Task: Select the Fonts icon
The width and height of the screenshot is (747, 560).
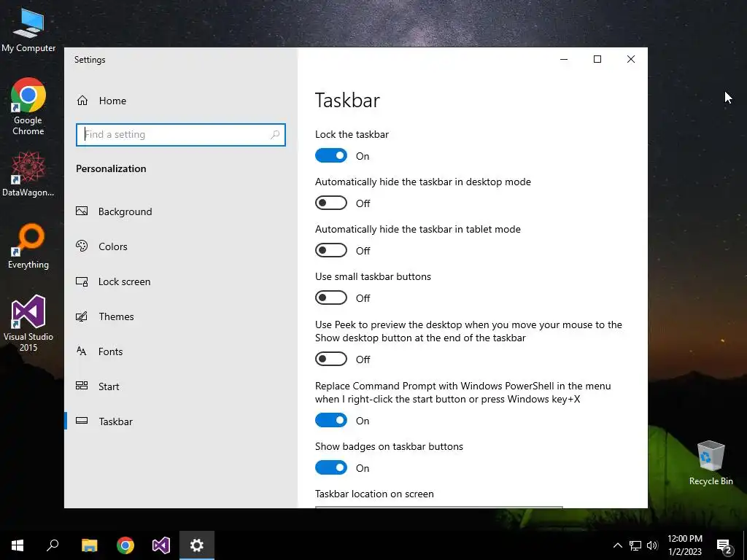Action: click(x=82, y=351)
